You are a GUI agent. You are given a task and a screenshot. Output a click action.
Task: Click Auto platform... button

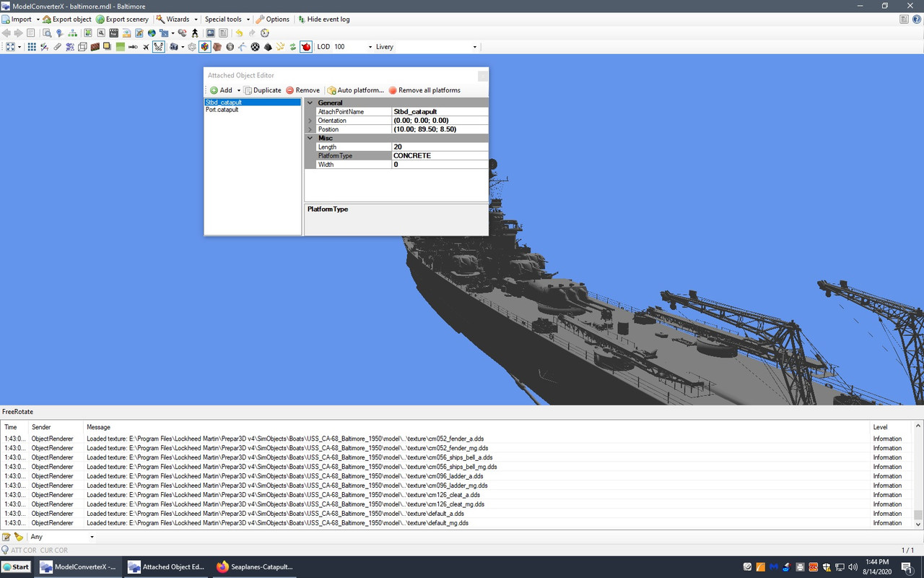[x=356, y=90]
